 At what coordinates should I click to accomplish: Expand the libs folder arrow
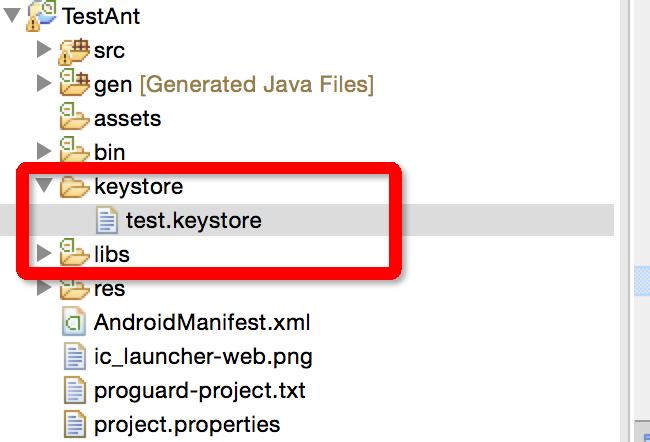click(x=43, y=254)
